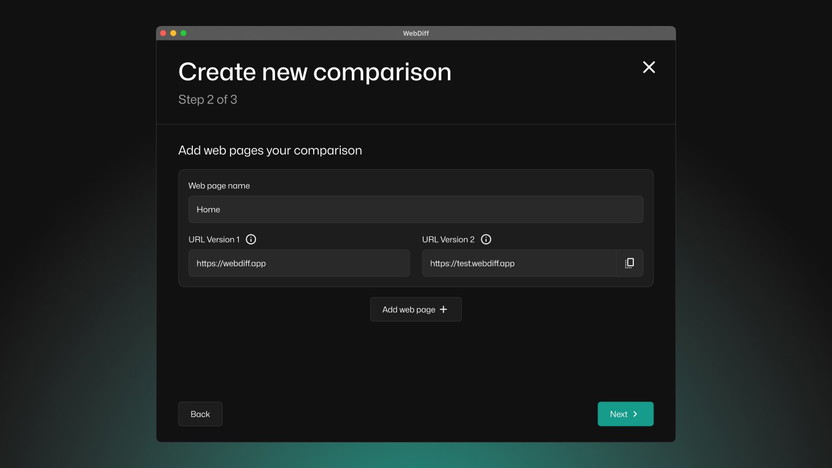Viewport: 832px width, 468px height.
Task: Click the URL Version 2 info icon
Action: [x=486, y=240]
